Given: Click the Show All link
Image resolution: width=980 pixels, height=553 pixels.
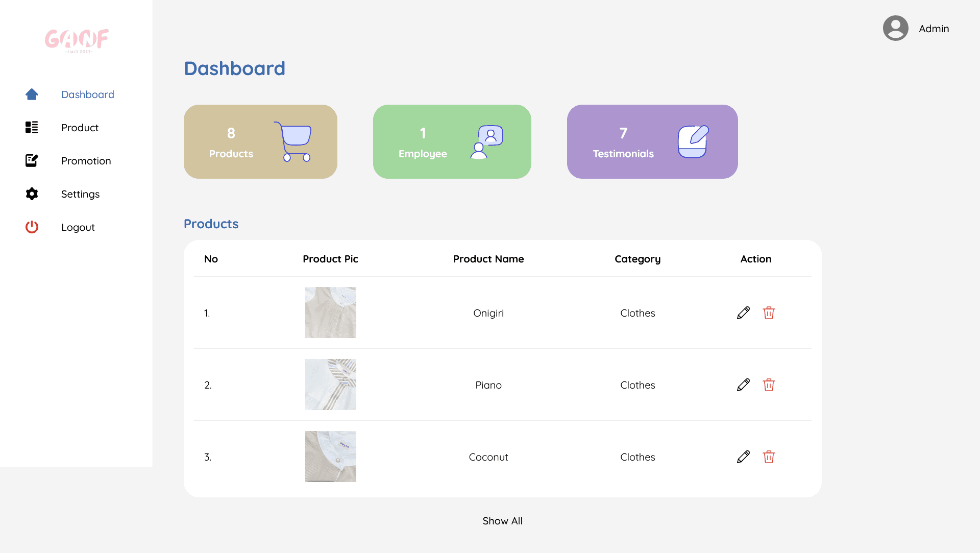Looking at the screenshot, I should click(502, 521).
